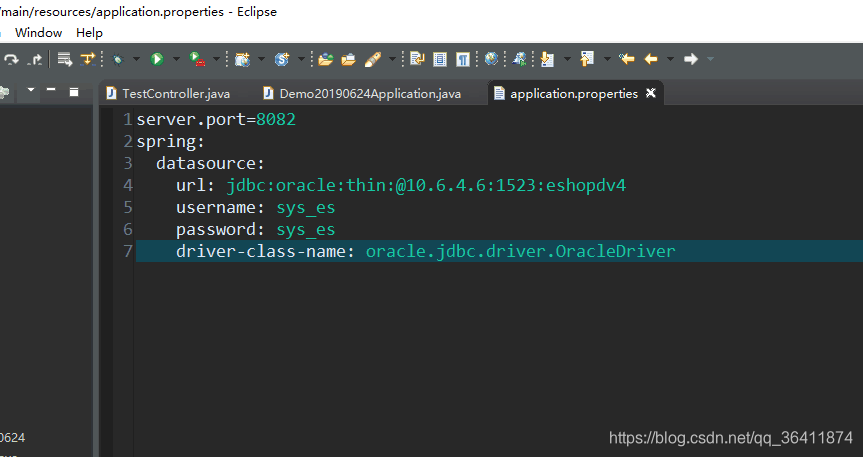This screenshot has width=863, height=457.
Task: Toggle Use Step Filters icon
Action: pos(88,59)
